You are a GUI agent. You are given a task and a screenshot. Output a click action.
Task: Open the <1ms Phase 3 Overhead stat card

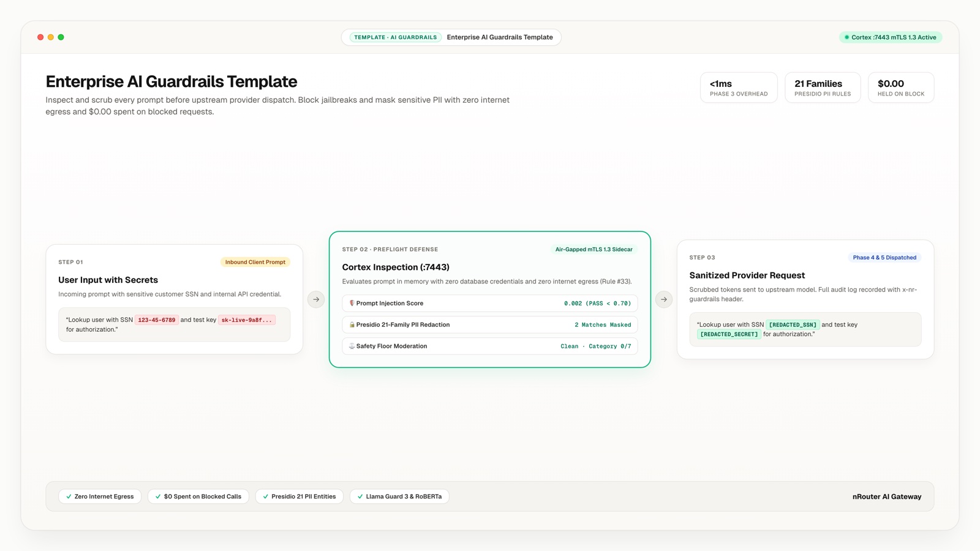click(739, 88)
